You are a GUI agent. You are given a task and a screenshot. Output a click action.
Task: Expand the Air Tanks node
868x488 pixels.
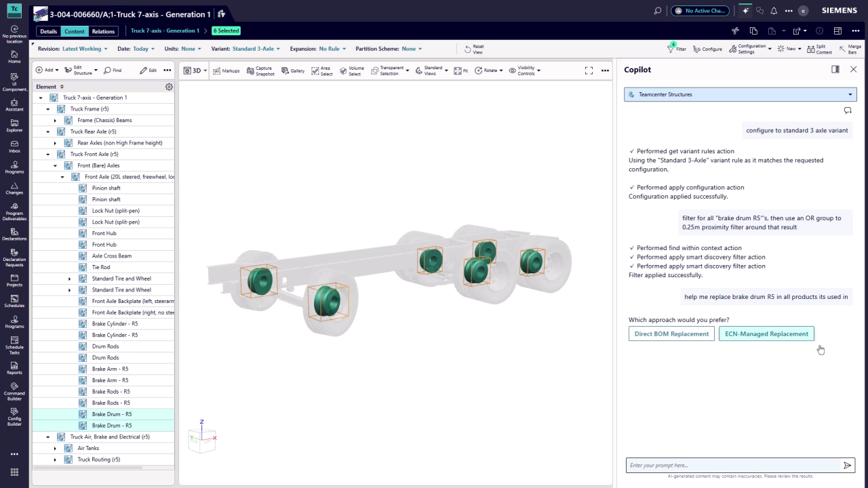pyautogui.click(x=55, y=448)
